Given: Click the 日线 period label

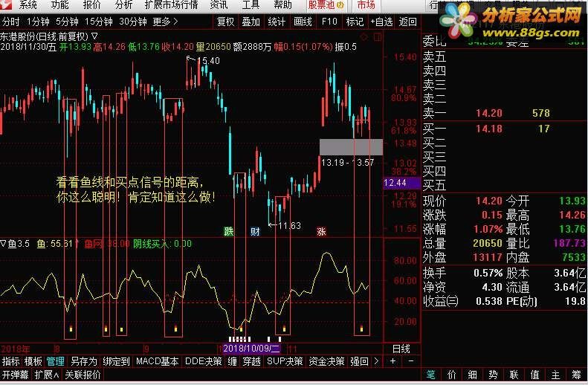Looking at the screenshot, I should [401, 349].
